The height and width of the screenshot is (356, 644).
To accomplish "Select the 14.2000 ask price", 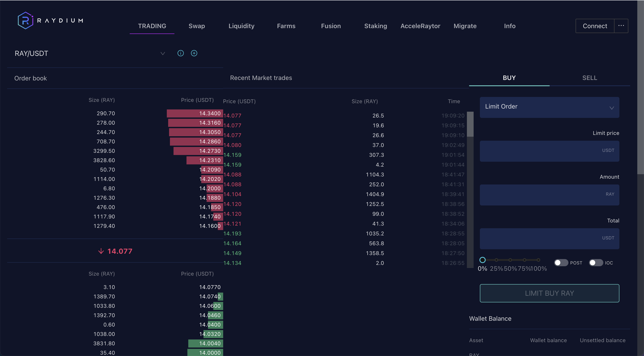I will 210,188.
